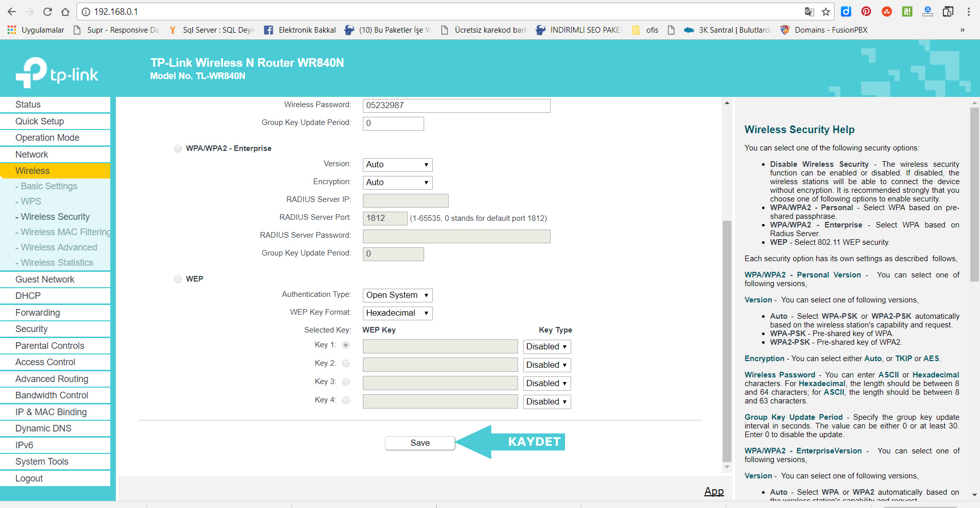Screen dimensions: 980x508
Task: Select the WPA/WPA2 - Enterprise radio button
Action: (178, 148)
